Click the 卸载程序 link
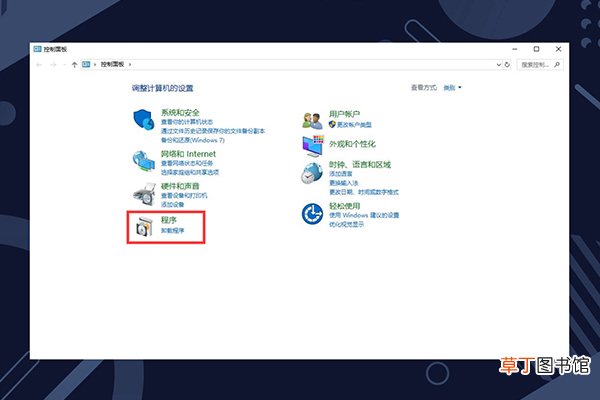600x400 pixels. (x=173, y=230)
